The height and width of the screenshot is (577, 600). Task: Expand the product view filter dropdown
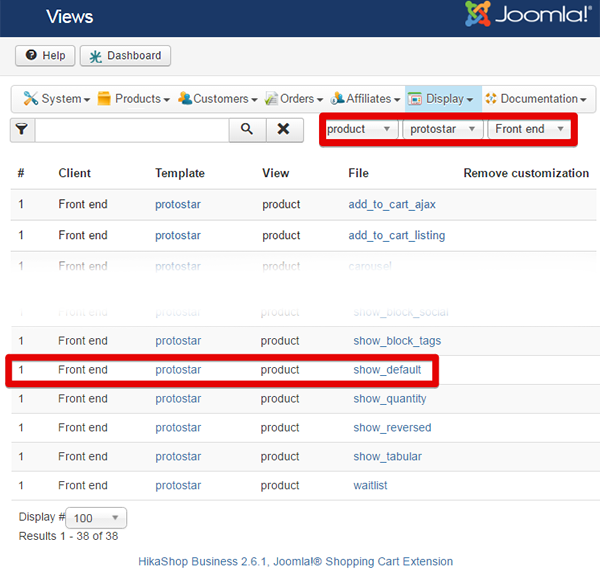click(x=361, y=129)
